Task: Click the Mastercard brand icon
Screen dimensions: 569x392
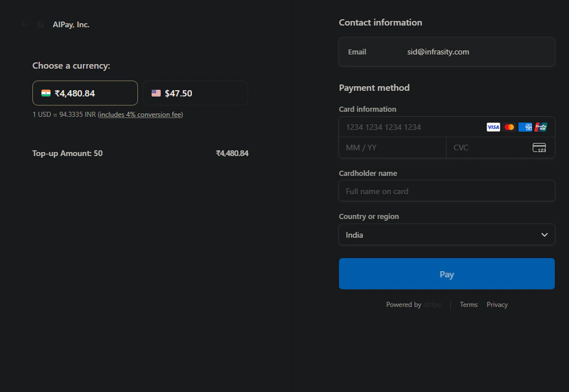Action: [509, 127]
